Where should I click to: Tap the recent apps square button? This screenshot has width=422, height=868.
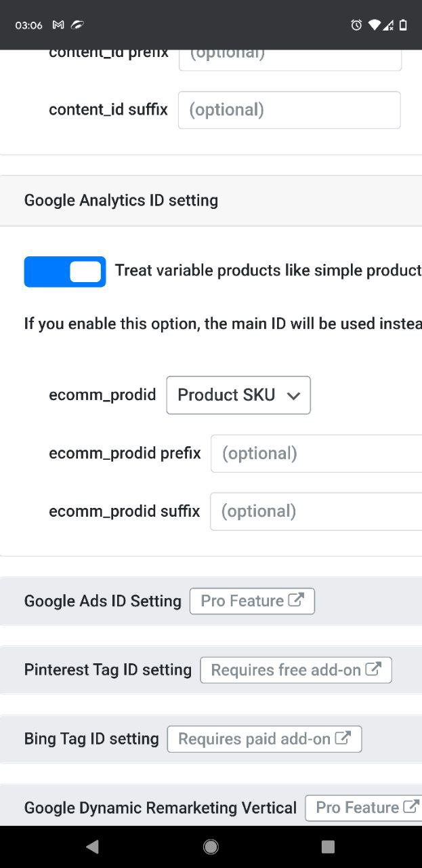328,846
